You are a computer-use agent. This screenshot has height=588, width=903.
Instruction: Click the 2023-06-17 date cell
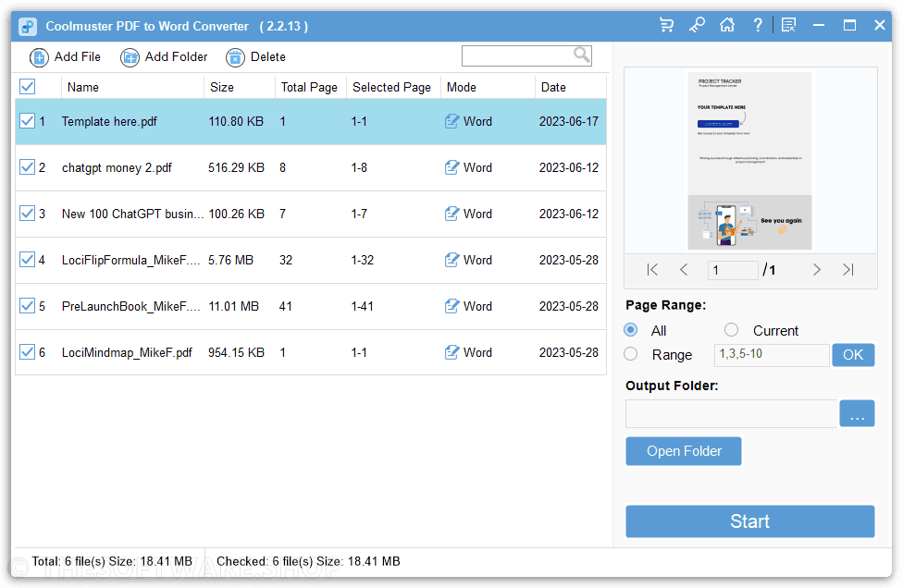click(x=569, y=121)
